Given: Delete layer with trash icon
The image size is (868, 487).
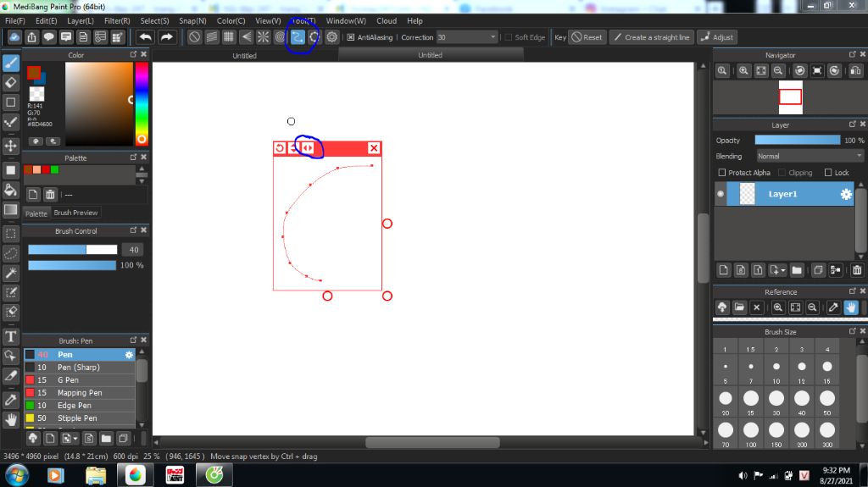Looking at the screenshot, I should coord(857,270).
